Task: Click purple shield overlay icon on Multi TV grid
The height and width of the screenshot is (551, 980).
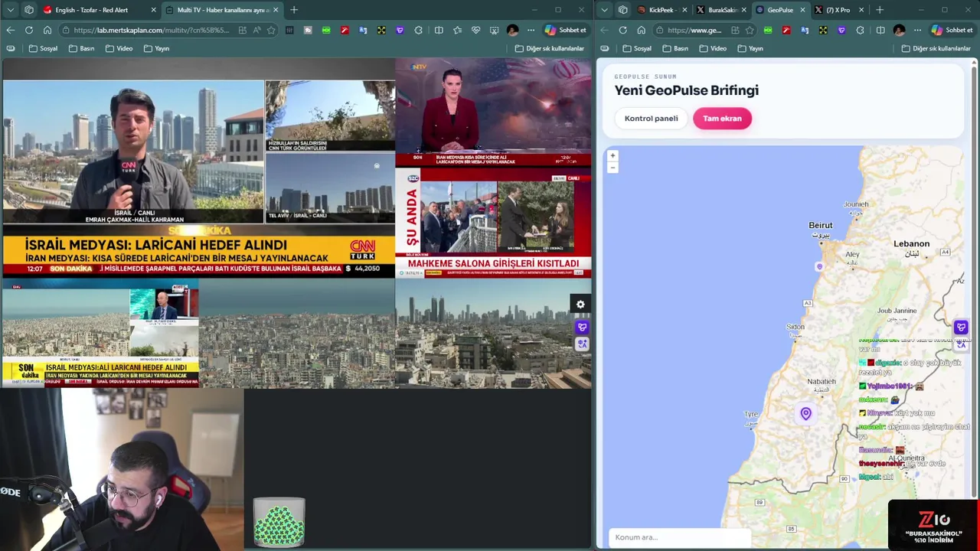Action: 582,327
